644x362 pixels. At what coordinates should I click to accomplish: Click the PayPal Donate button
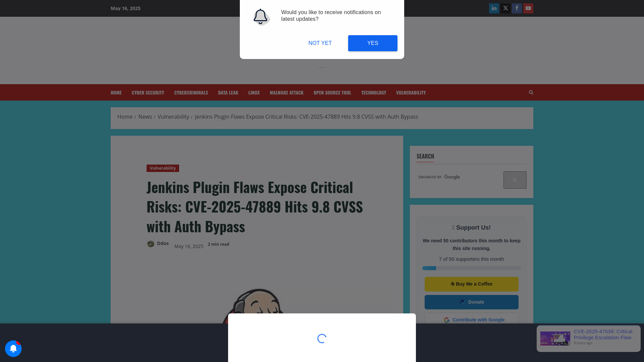click(471, 302)
